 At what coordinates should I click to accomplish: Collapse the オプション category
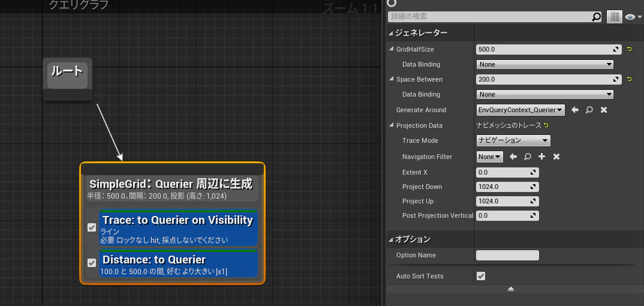click(x=390, y=239)
